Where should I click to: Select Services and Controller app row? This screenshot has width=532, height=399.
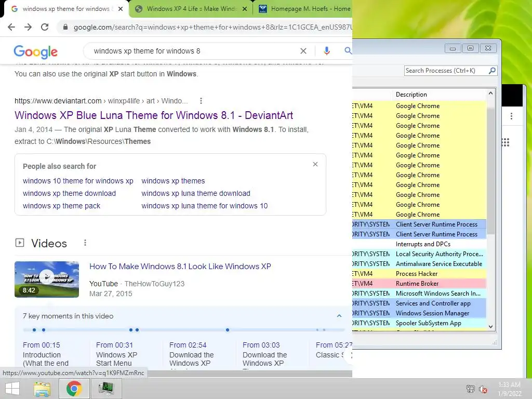click(419, 303)
